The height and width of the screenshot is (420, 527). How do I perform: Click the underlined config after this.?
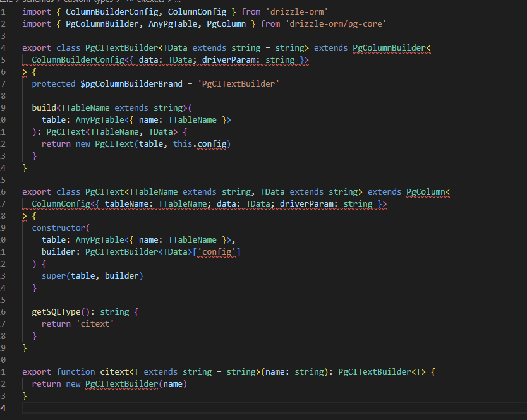pyautogui.click(x=212, y=144)
